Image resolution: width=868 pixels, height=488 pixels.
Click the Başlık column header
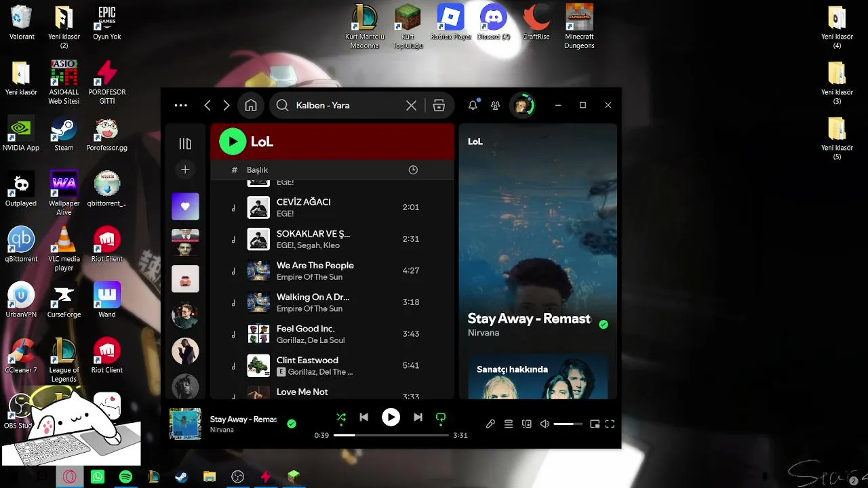click(x=258, y=170)
